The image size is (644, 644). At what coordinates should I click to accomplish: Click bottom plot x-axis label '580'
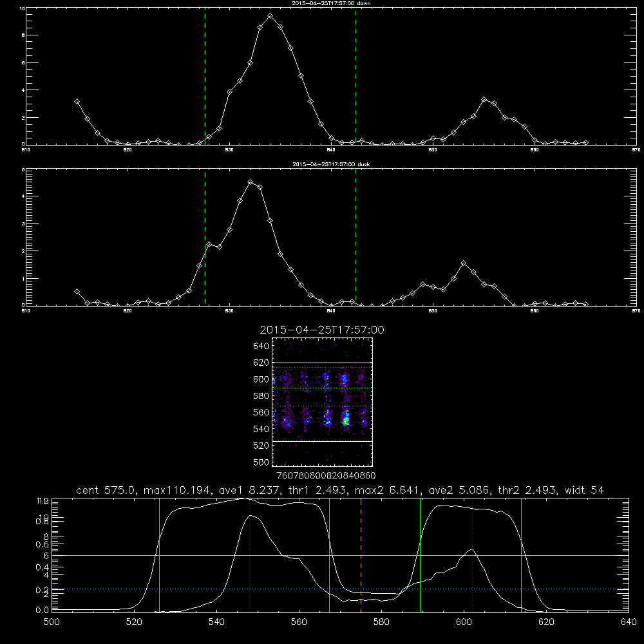381,622
